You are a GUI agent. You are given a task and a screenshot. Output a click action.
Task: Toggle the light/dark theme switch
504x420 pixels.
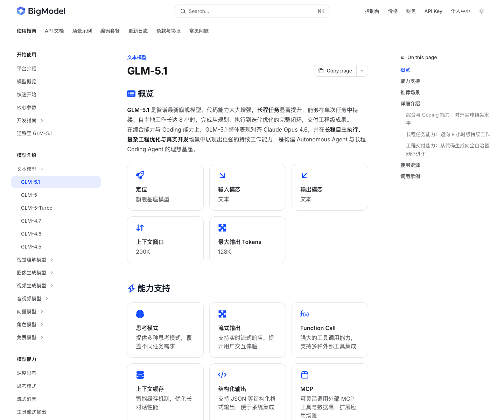pos(482,11)
